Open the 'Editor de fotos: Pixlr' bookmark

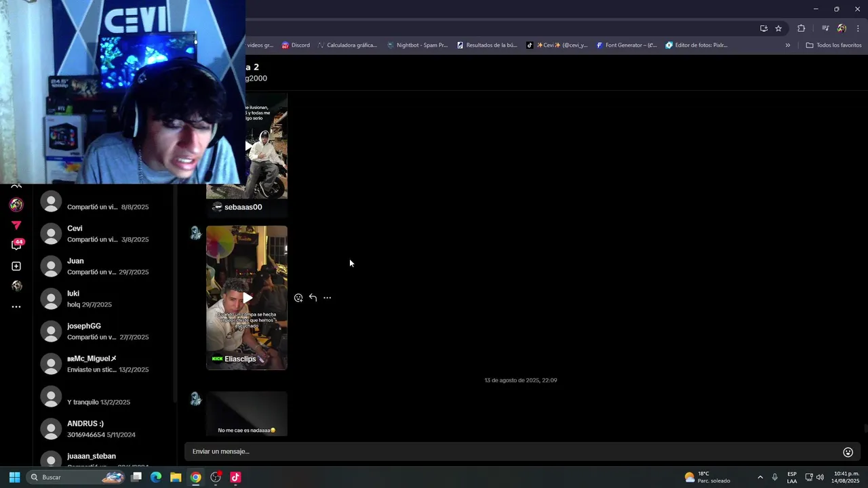[696, 45]
